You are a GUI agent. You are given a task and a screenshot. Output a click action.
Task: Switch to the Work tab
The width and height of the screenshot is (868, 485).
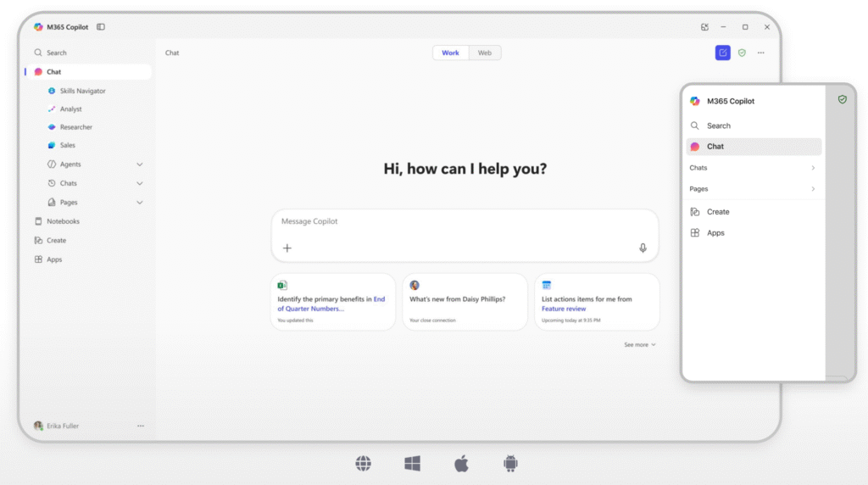[451, 53]
